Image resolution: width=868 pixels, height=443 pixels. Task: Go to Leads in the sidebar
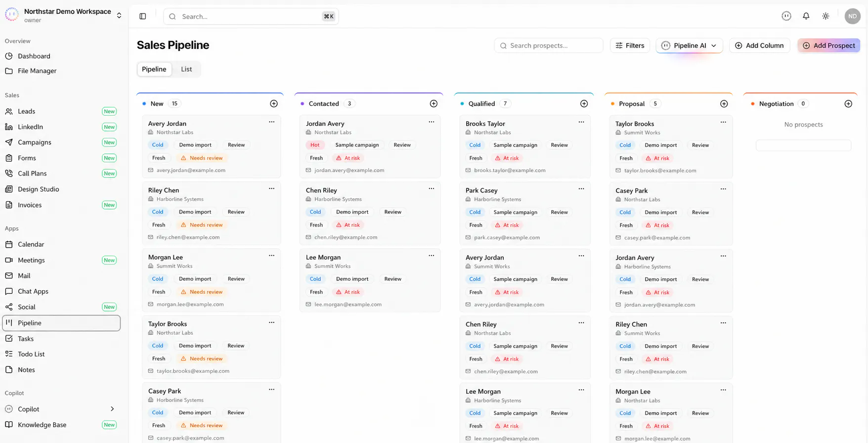click(61, 111)
